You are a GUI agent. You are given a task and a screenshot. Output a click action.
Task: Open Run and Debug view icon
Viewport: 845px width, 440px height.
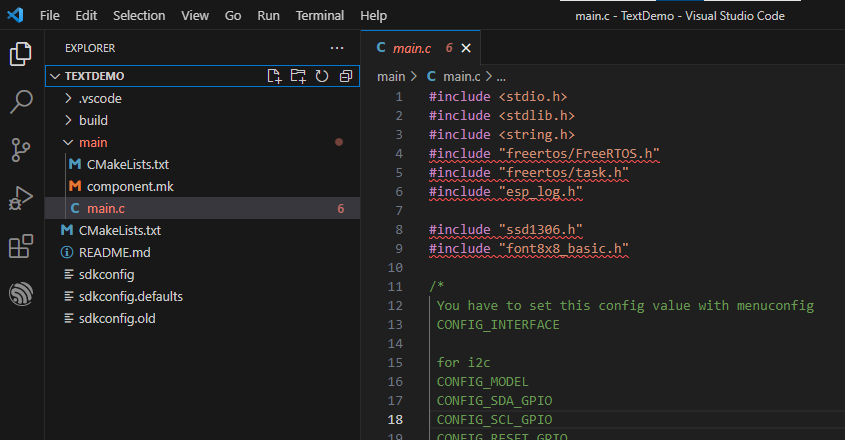[21, 198]
